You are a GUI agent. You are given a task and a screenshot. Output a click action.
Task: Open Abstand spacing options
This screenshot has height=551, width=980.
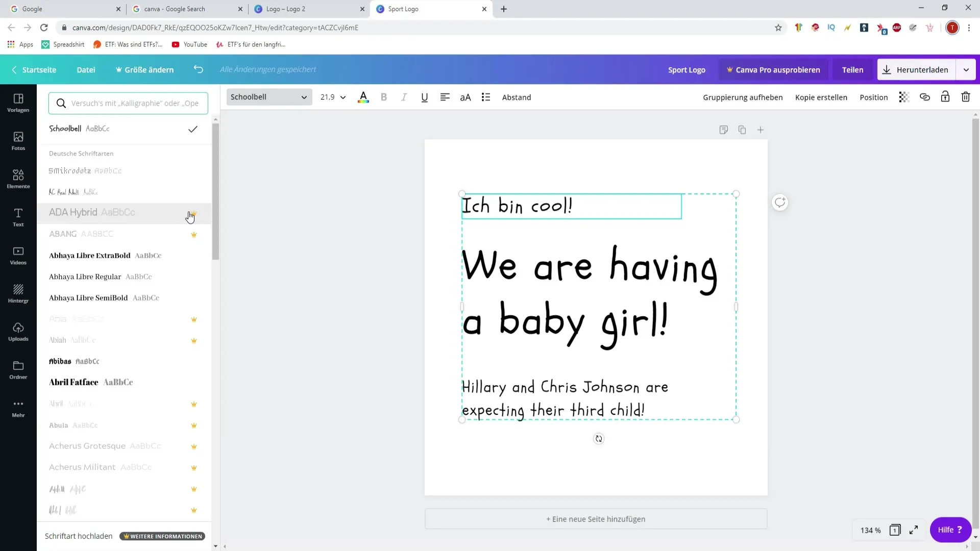click(x=517, y=97)
